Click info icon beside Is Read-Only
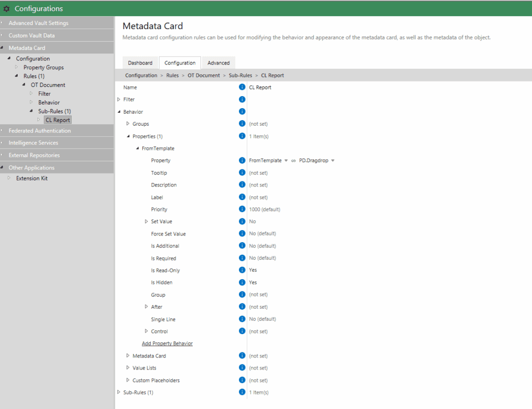This screenshot has height=409, width=532. coord(242,270)
